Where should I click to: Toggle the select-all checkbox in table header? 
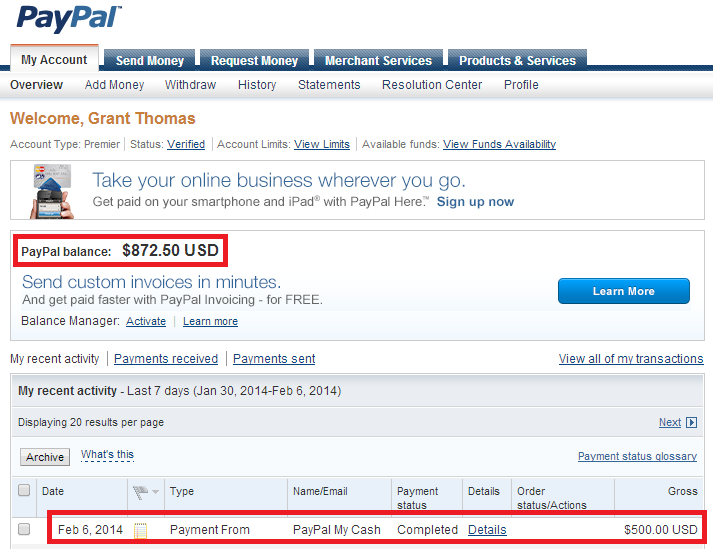pyautogui.click(x=24, y=490)
